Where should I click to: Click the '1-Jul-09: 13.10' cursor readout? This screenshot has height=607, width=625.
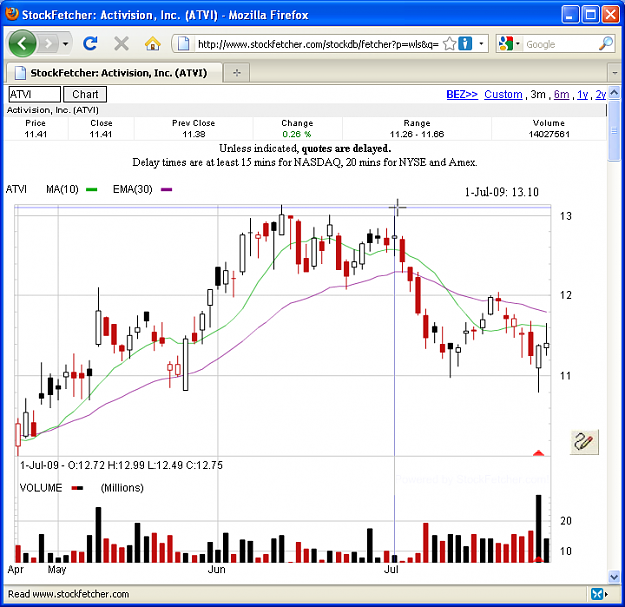(501, 192)
